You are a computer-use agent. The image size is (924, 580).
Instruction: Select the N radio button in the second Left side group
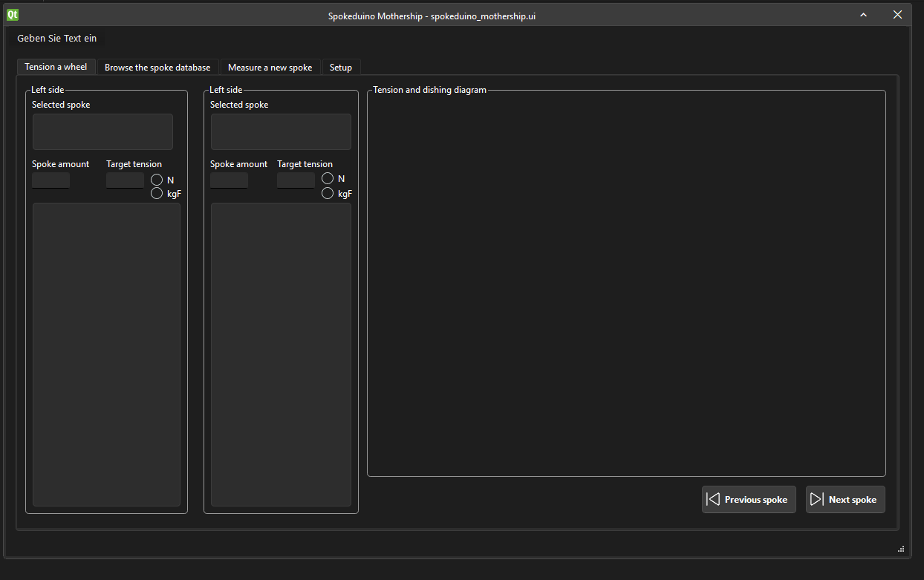(328, 179)
